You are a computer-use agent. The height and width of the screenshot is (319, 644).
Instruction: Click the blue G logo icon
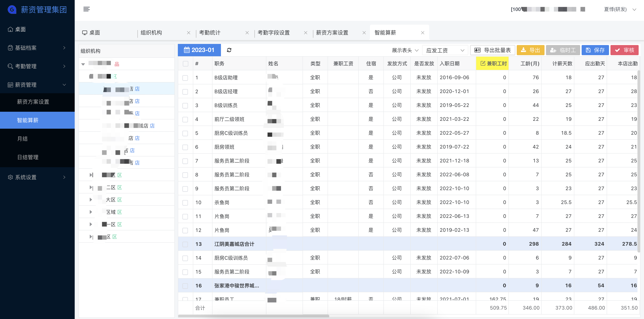[x=12, y=10]
